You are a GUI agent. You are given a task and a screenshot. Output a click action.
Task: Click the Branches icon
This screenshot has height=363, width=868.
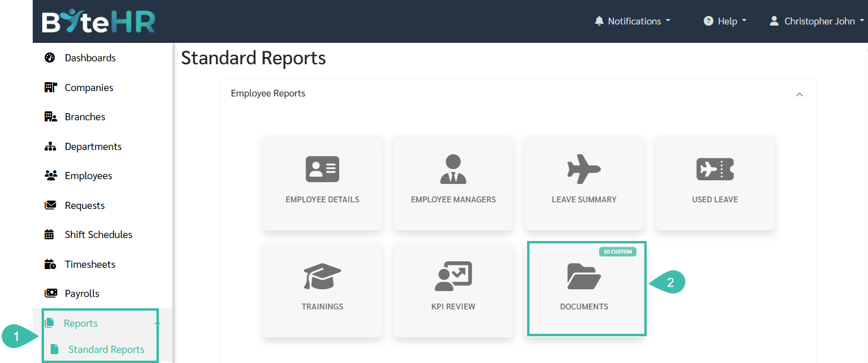(51, 117)
